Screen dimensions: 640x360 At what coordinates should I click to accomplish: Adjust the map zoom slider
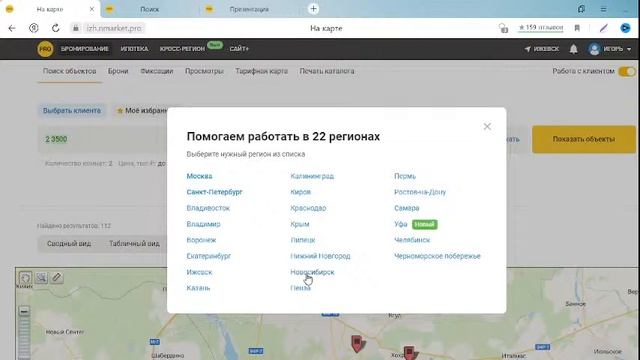(x=24, y=338)
